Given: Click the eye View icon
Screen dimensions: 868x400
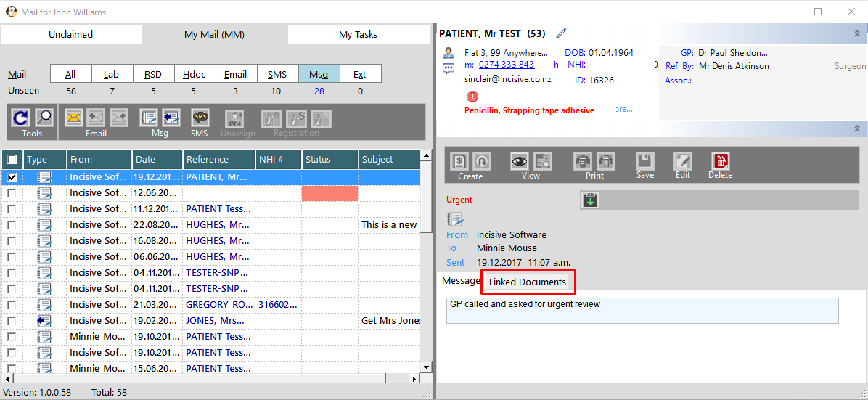Looking at the screenshot, I should 519,161.
